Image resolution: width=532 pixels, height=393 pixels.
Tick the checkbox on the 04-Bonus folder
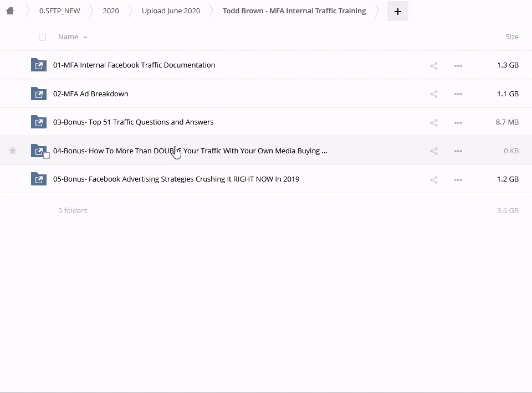pyautogui.click(x=47, y=156)
